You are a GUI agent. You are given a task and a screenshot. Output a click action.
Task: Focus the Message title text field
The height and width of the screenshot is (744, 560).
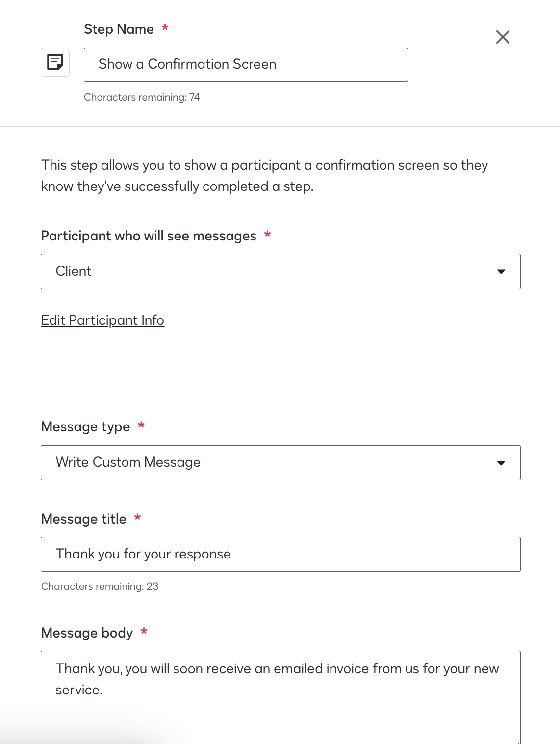[x=280, y=555]
